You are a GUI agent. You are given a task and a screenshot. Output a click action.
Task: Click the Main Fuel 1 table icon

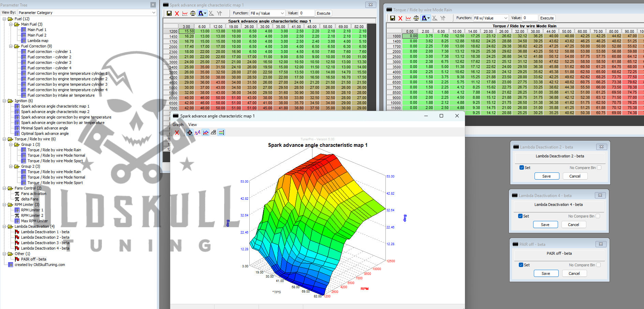tap(24, 30)
